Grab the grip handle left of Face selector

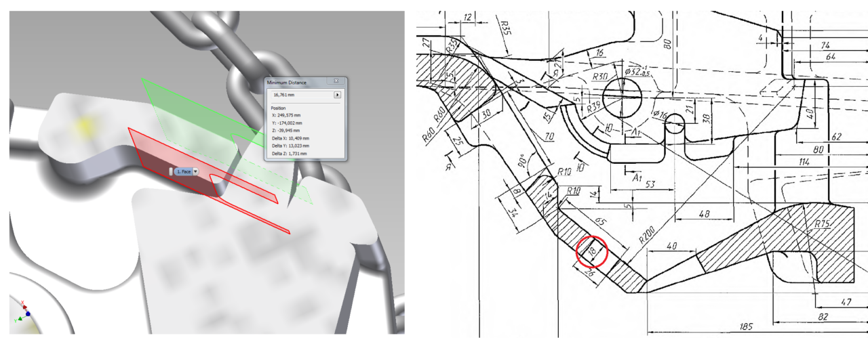(x=172, y=172)
